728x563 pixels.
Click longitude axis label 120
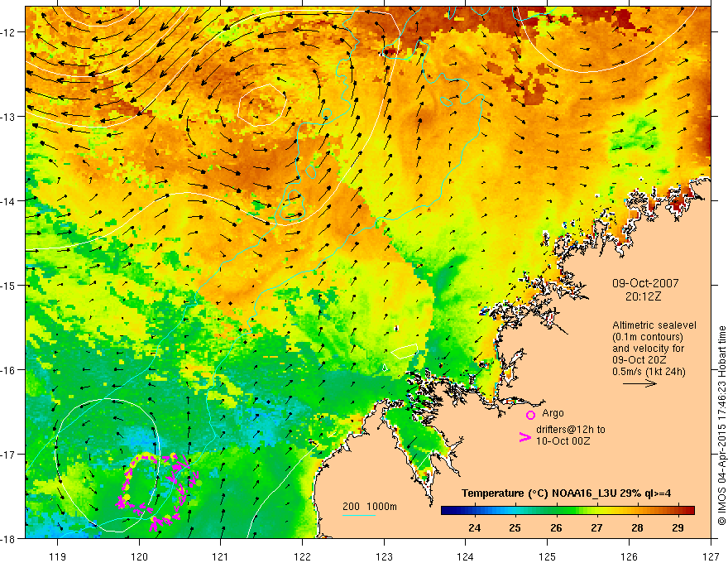click(x=139, y=556)
